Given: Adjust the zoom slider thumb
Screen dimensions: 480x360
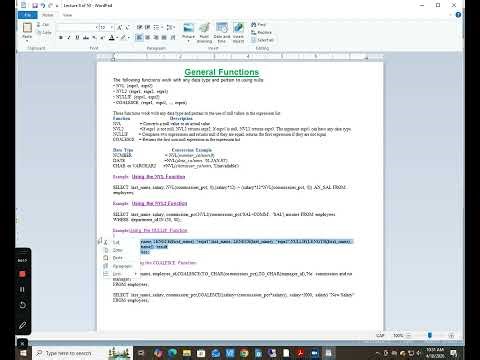Looking at the screenshot, I should (430, 335).
